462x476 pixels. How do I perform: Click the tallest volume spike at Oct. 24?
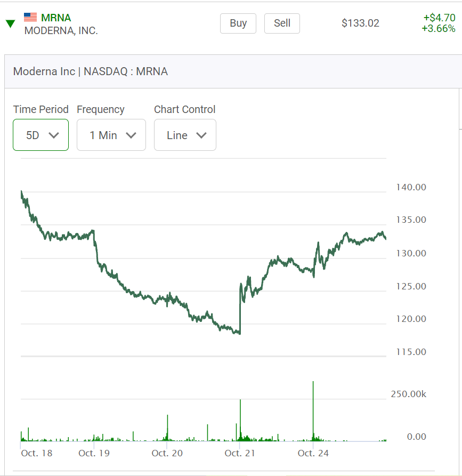[313, 410]
